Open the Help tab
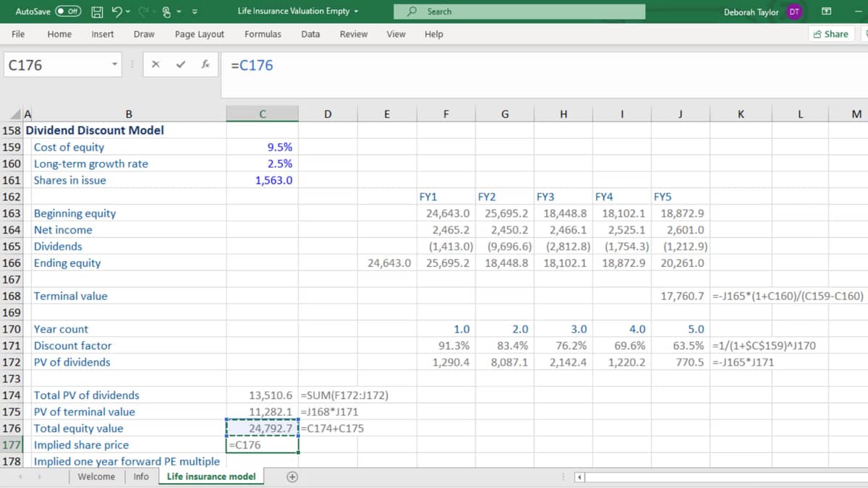The width and height of the screenshot is (868, 488). click(x=434, y=34)
